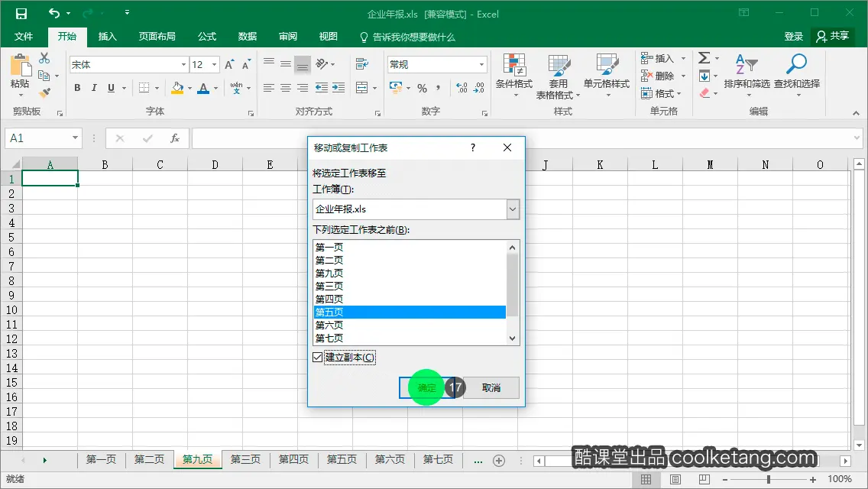Open the File tab
868x489 pixels.
tap(23, 37)
